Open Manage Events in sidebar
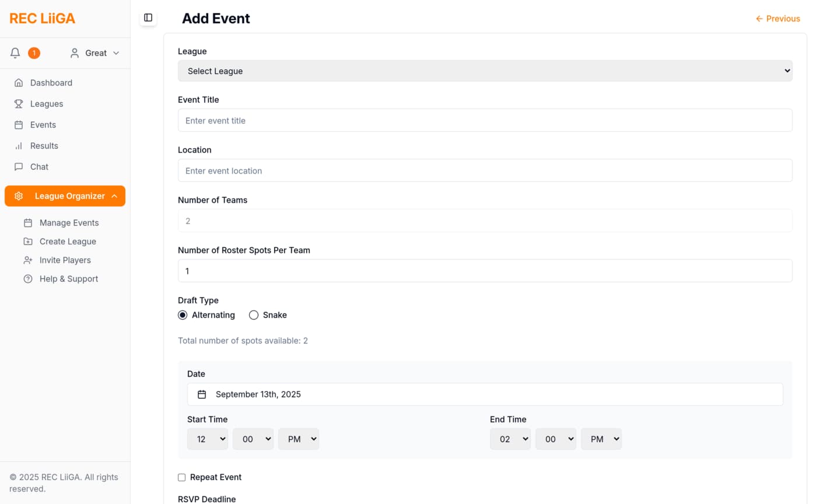The image size is (840, 504). pos(69,223)
